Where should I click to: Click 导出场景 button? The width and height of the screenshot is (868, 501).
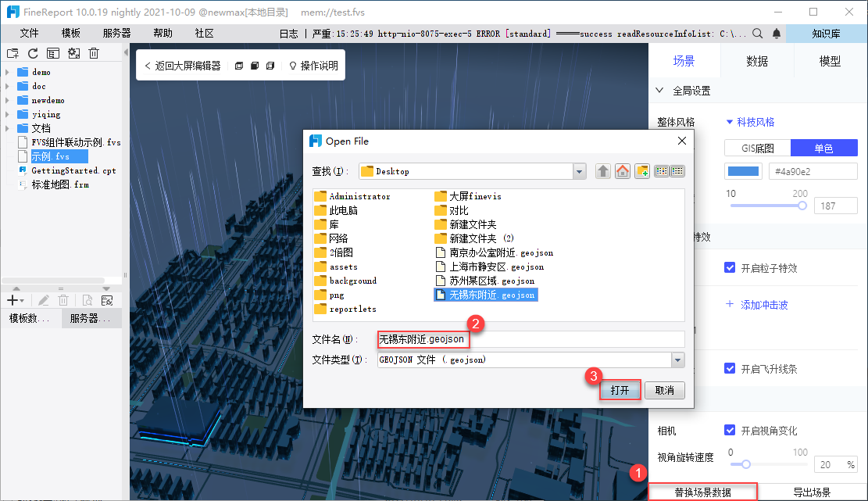[x=812, y=492]
